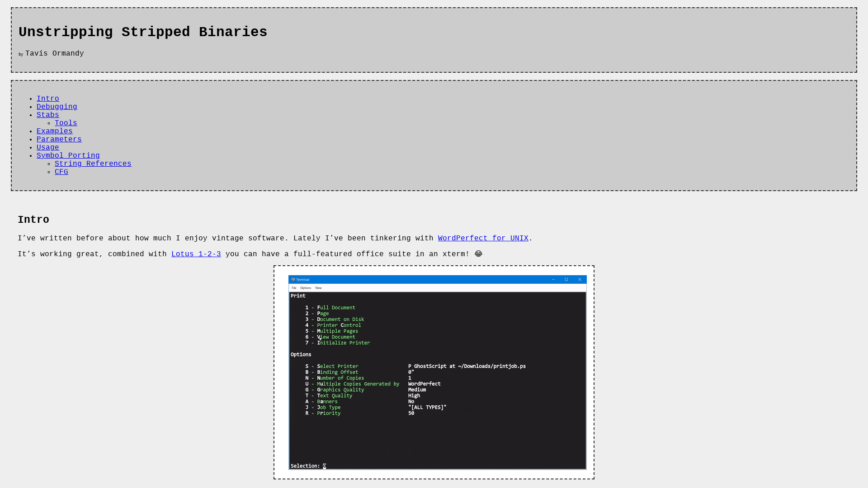Open the Tools sub-link under Stabs

[66, 123]
